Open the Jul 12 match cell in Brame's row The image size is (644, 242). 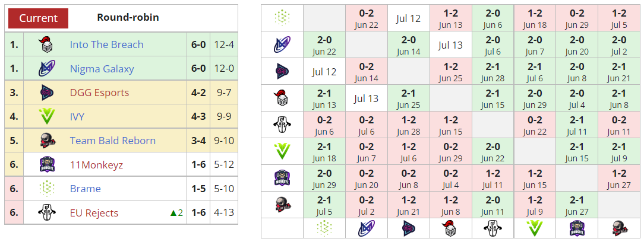[408, 18]
